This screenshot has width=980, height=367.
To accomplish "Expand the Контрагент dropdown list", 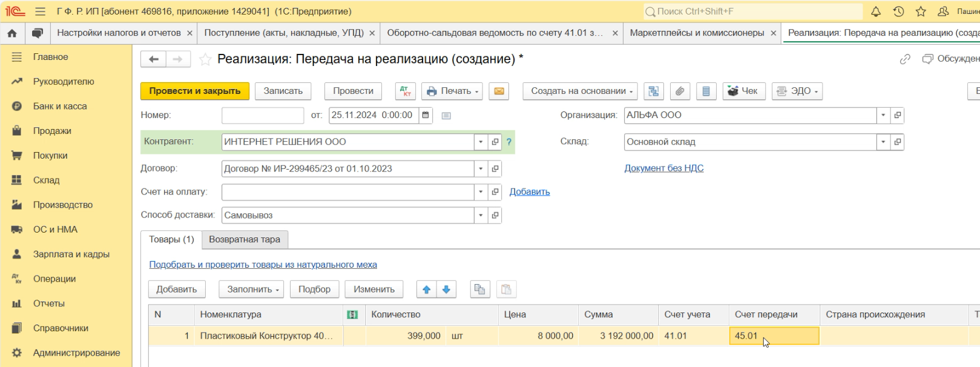I will tap(481, 142).
